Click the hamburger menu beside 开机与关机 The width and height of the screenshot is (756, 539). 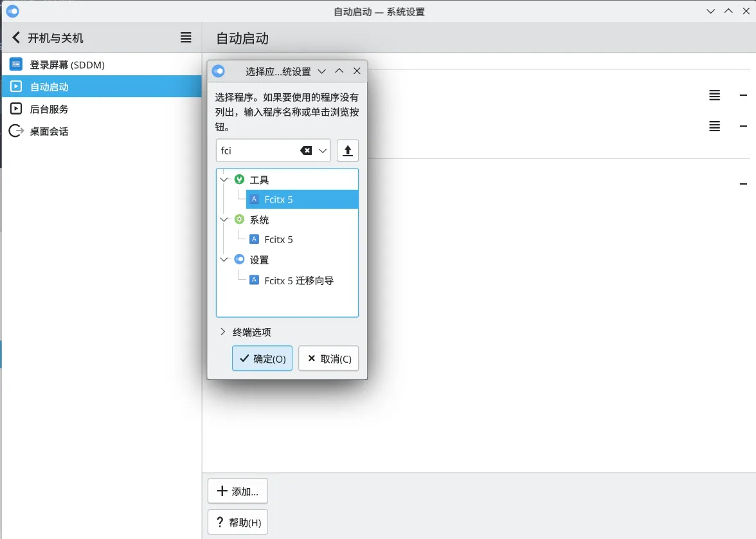click(186, 38)
